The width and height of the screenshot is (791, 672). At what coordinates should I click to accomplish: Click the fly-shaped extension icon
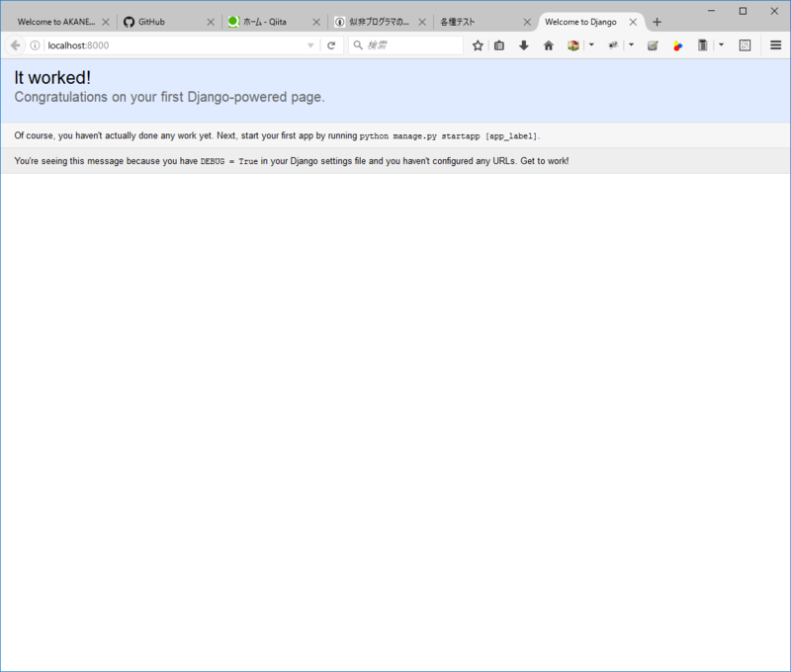coord(613,45)
